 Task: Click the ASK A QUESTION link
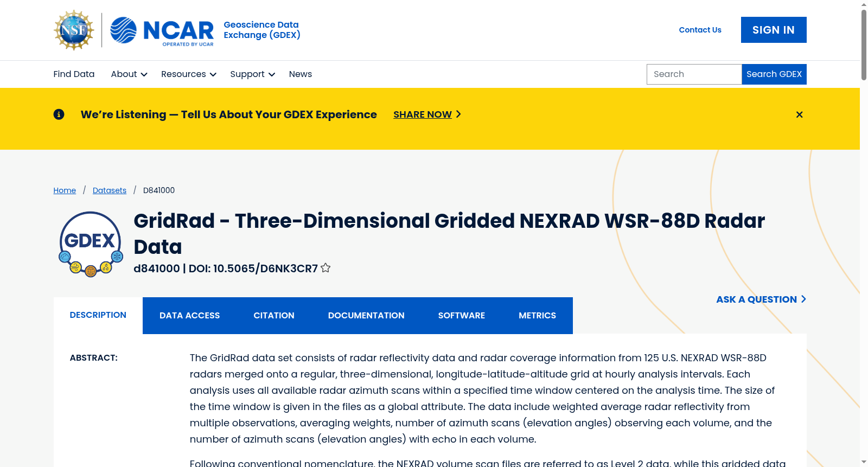761,299
